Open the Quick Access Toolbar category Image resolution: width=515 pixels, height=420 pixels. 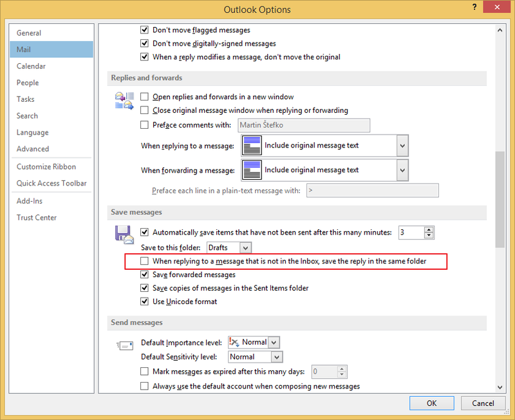[x=51, y=183]
